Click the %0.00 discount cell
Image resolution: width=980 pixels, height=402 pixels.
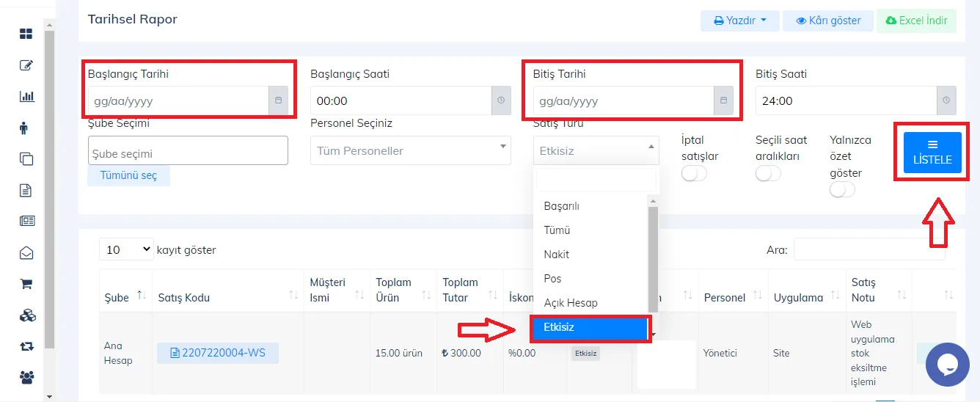pyautogui.click(x=522, y=353)
